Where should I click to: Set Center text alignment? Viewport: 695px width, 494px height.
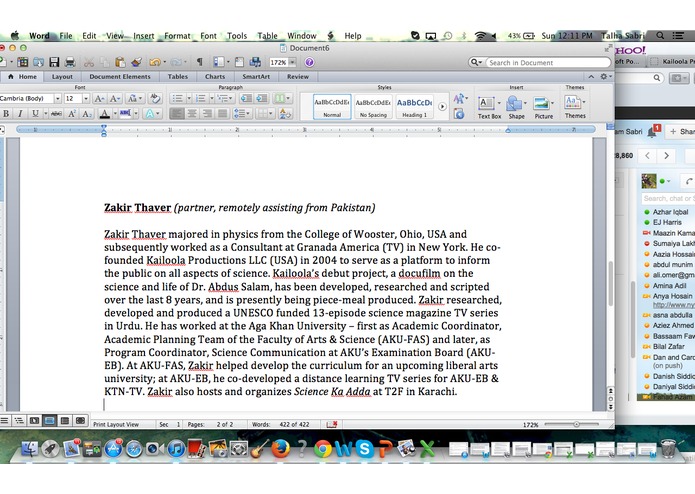click(x=192, y=114)
